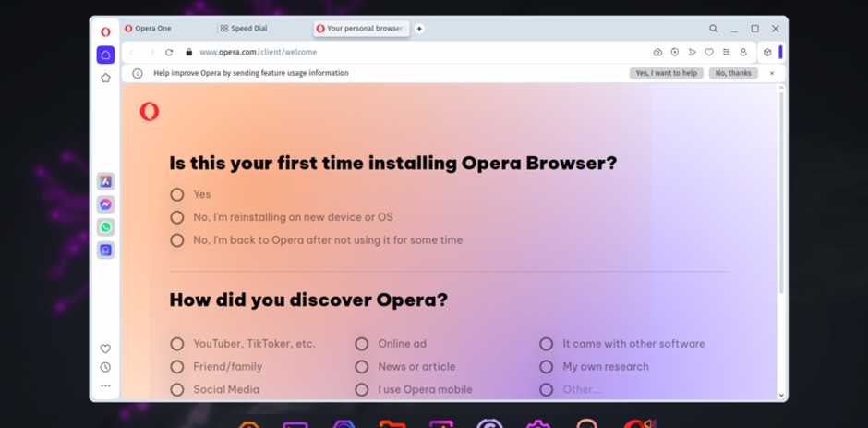Open History clock icon in sidebar
The image size is (868, 428).
click(105, 367)
